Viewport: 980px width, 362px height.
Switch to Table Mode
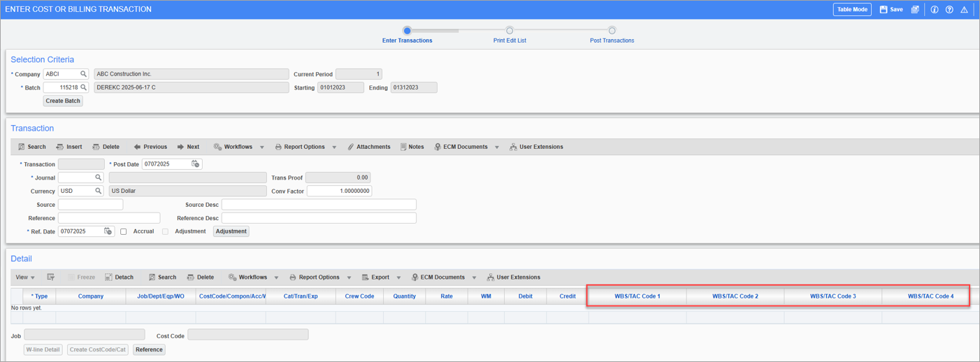tap(852, 10)
